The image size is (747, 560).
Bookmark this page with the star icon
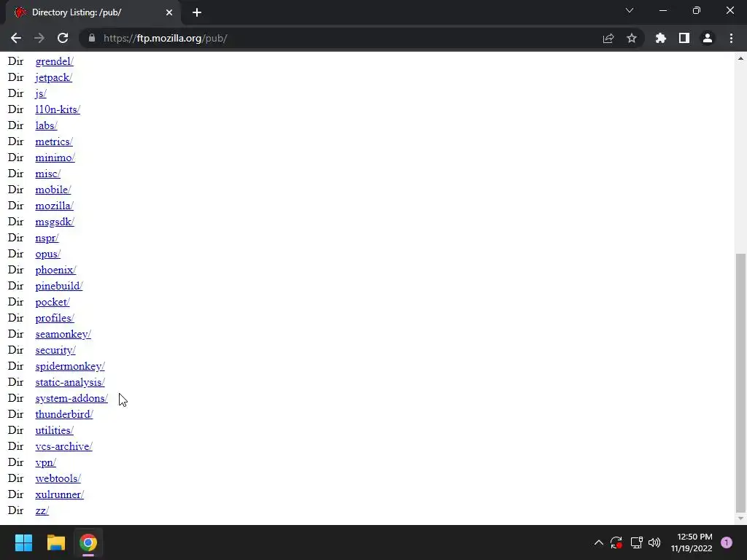[632, 38]
